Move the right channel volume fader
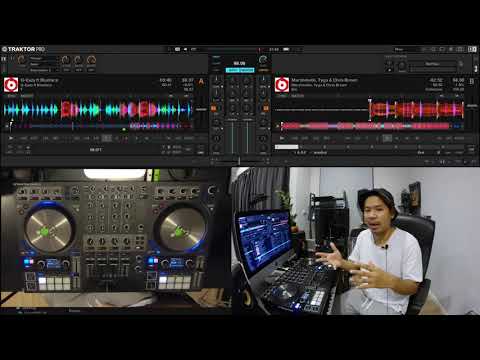 [x=247, y=137]
